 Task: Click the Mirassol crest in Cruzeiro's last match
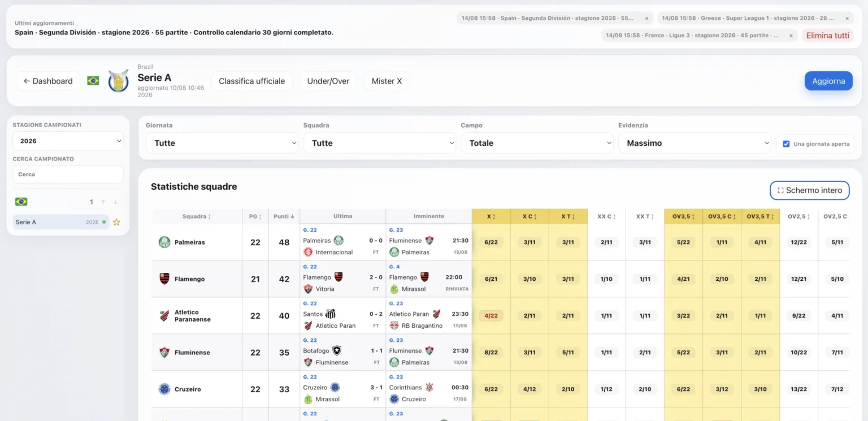308,399
